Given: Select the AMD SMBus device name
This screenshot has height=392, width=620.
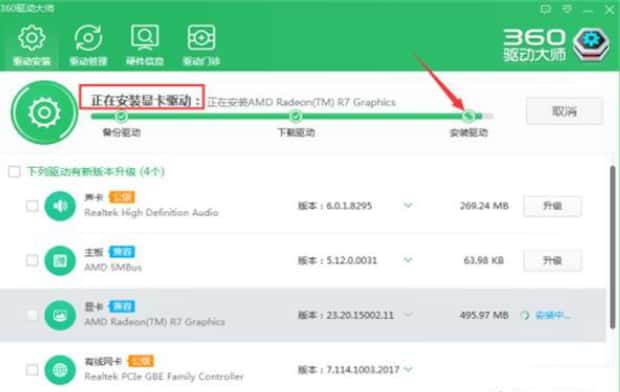Looking at the screenshot, I should [x=113, y=267].
